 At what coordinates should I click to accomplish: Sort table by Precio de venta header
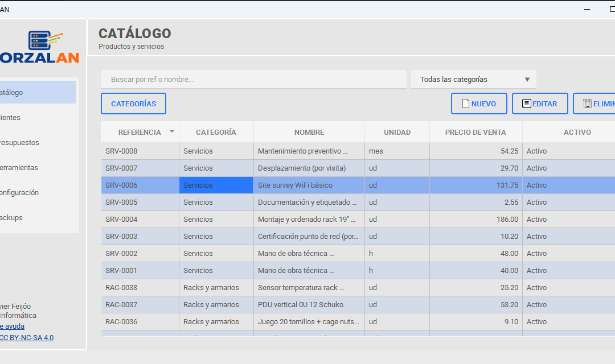tap(475, 132)
